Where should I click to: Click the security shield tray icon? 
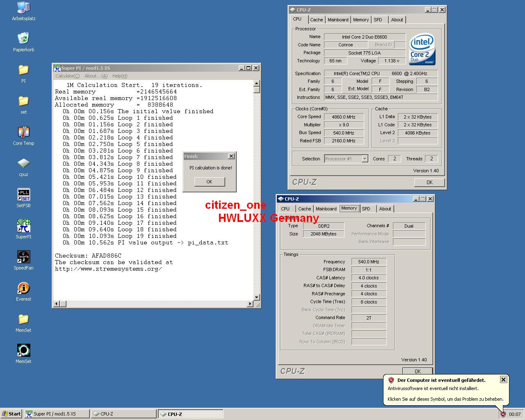503,414
